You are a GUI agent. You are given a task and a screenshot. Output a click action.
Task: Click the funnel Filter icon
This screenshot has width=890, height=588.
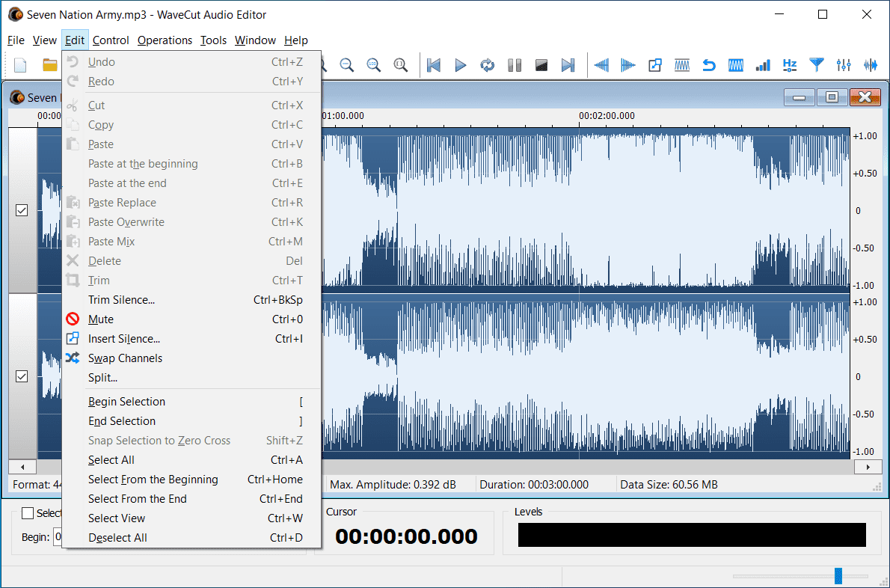(x=817, y=66)
